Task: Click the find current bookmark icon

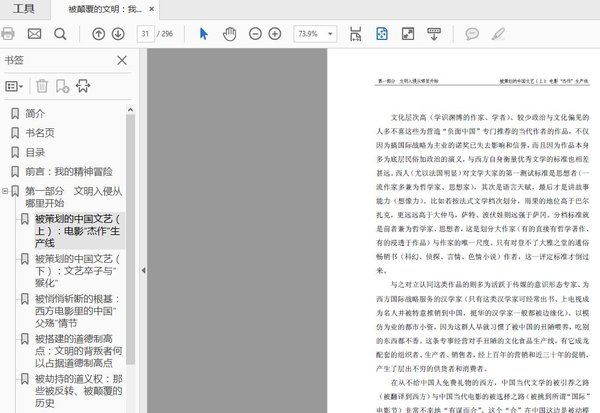Action: [x=83, y=86]
